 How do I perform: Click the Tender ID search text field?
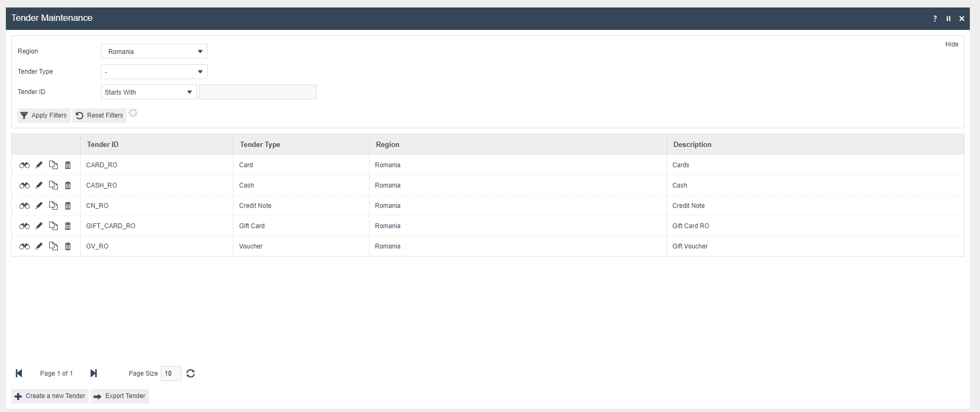[x=258, y=92]
